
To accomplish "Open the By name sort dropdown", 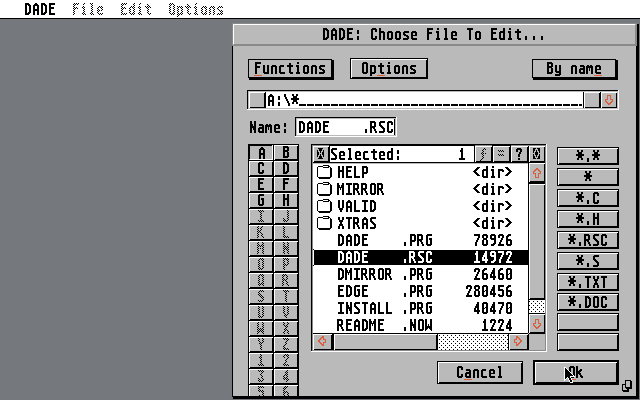I will [x=574, y=69].
